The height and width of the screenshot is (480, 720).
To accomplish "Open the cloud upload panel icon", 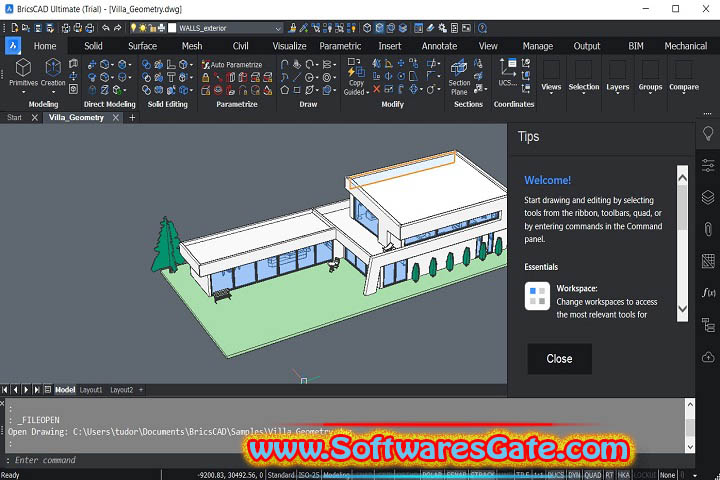I will click(x=708, y=357).
